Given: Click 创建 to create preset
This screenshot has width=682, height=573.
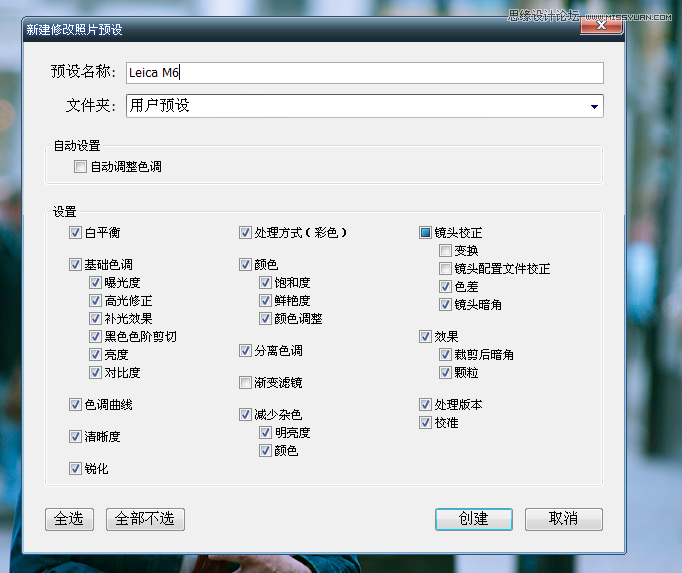Looking at the screenshot, I should (x=474, y=519).
